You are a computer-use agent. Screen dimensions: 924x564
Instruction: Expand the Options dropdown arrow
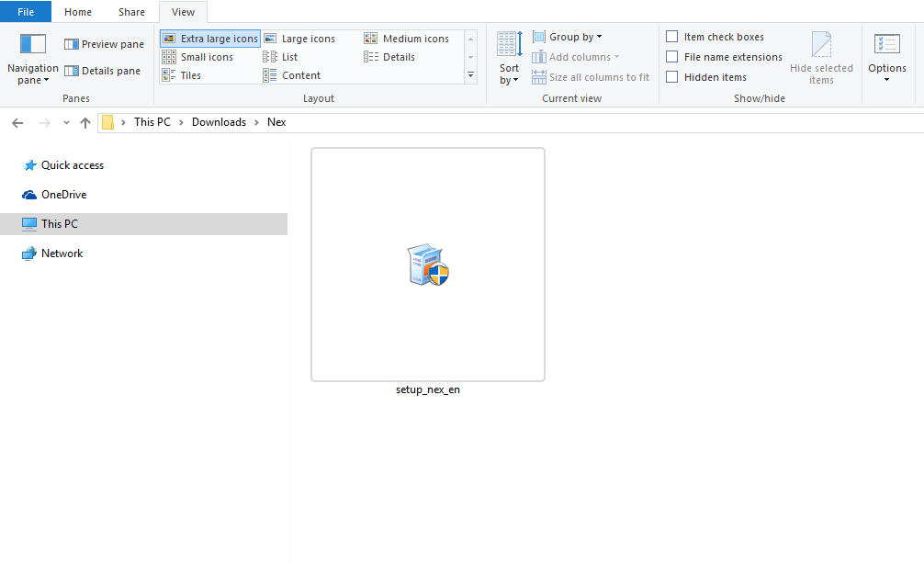[886, 78]
